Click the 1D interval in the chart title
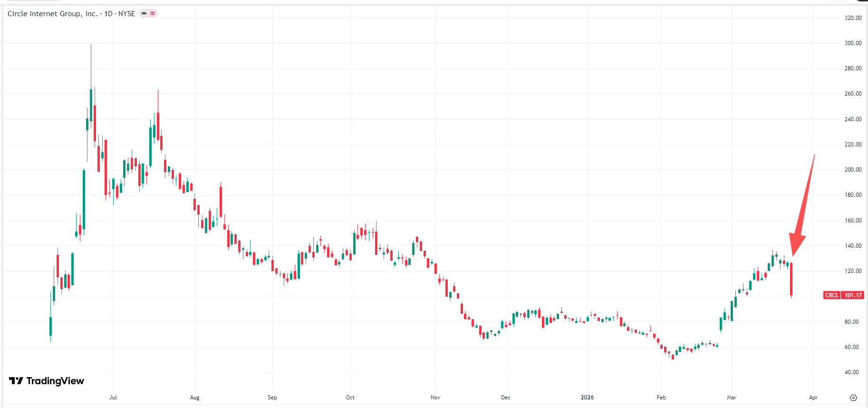The width and height of the screenshot is (868, 408). (108, 14)
